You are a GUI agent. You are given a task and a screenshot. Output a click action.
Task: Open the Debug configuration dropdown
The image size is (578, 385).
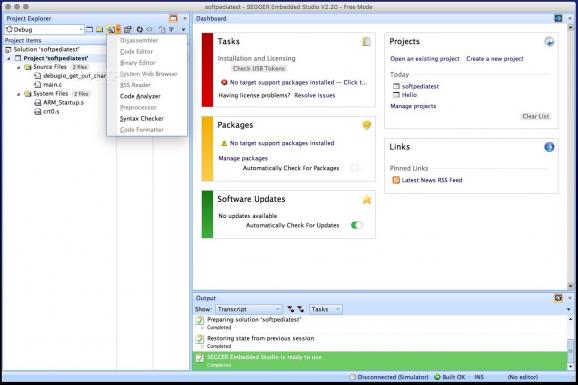[x=44, y=30]
